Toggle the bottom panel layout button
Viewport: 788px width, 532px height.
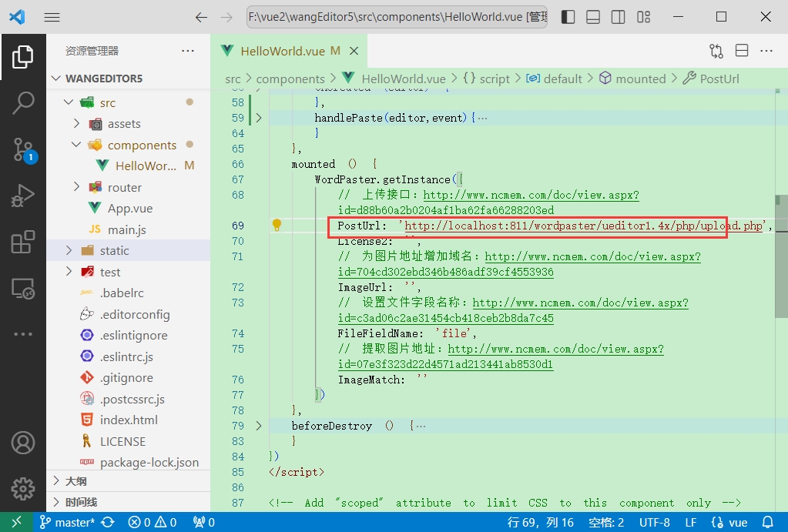coord(593,17)
